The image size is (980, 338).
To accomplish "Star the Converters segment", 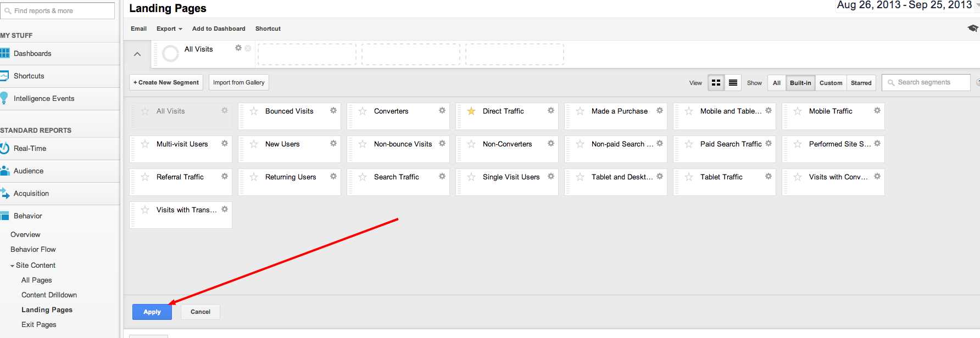I will (363, 111).
